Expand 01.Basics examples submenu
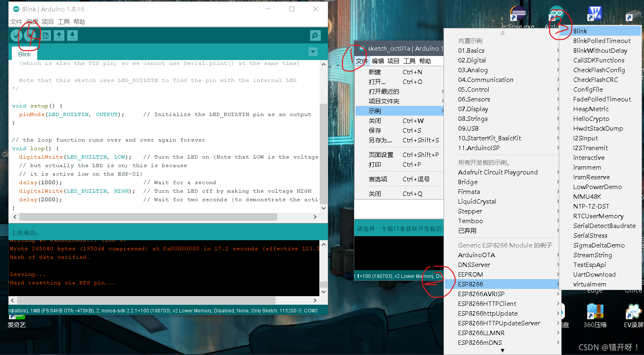 [x=503, y=50]
